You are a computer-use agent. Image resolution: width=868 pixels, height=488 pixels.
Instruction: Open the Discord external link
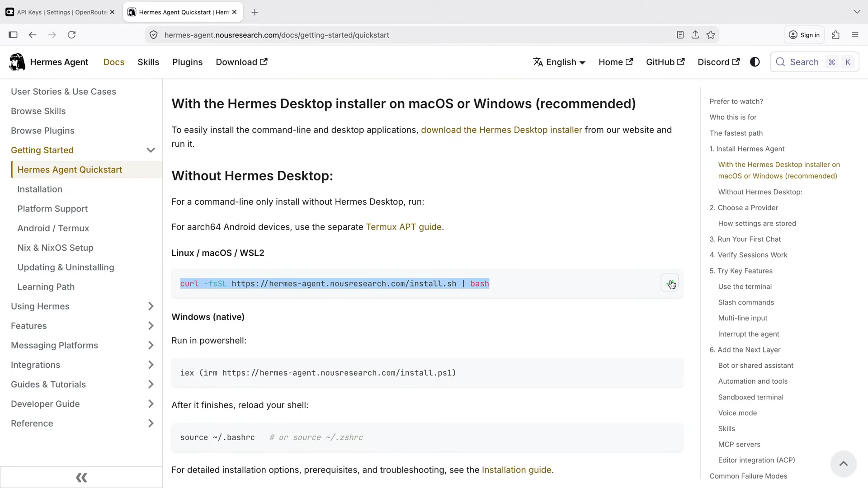coord(718,62)
